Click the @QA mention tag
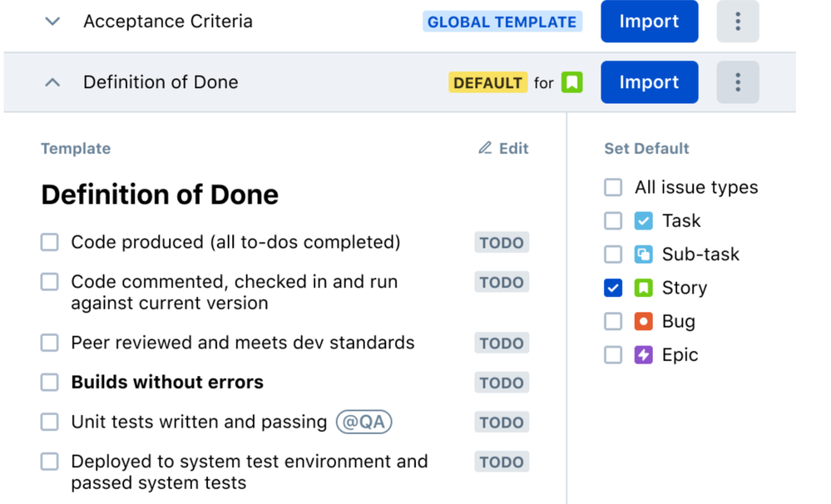The width and height of the screenshot is (831, 504). pos(364,422)
